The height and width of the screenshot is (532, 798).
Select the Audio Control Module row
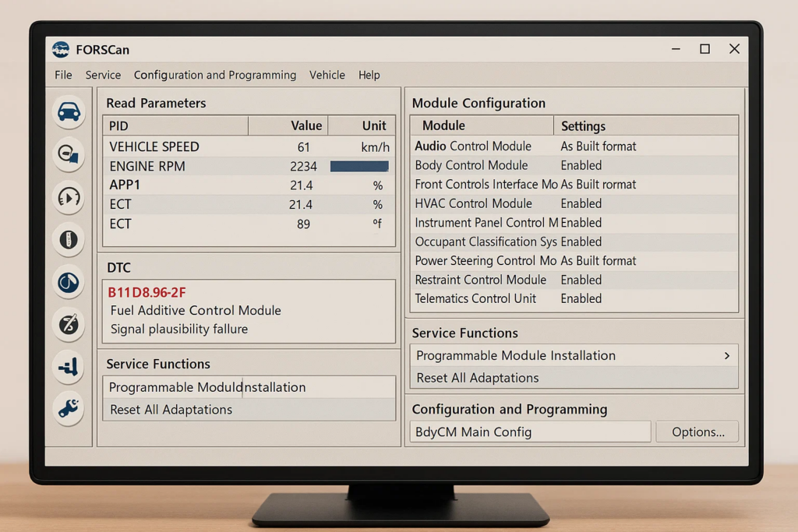click(x=574, y=146)
